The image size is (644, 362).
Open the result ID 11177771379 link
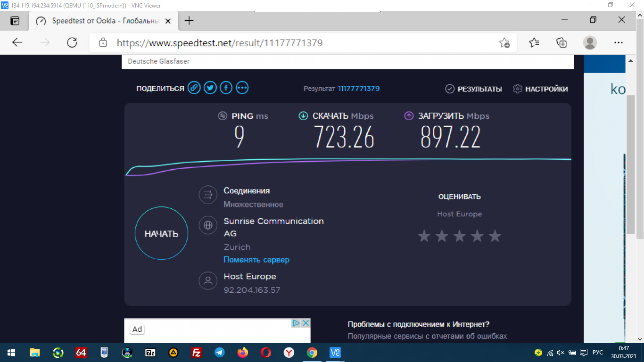(x=359, y=89)
